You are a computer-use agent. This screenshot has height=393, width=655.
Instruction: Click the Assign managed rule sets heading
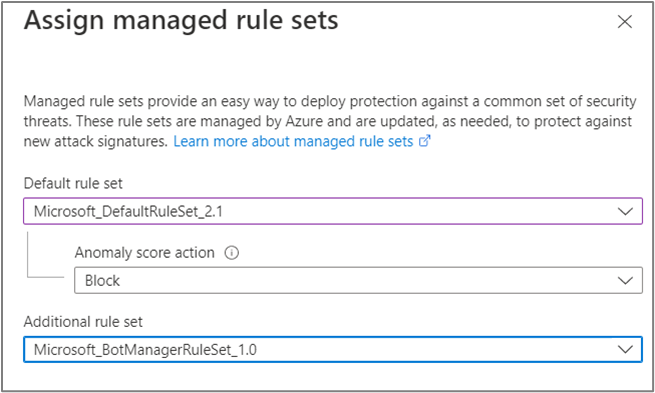(x=181, y=20)
